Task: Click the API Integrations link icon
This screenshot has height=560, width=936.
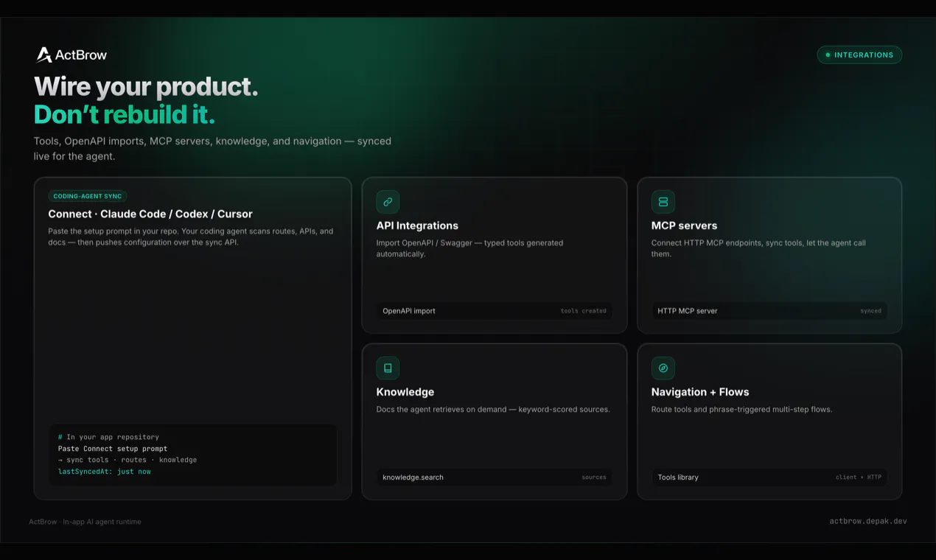Action: point(388,202)
